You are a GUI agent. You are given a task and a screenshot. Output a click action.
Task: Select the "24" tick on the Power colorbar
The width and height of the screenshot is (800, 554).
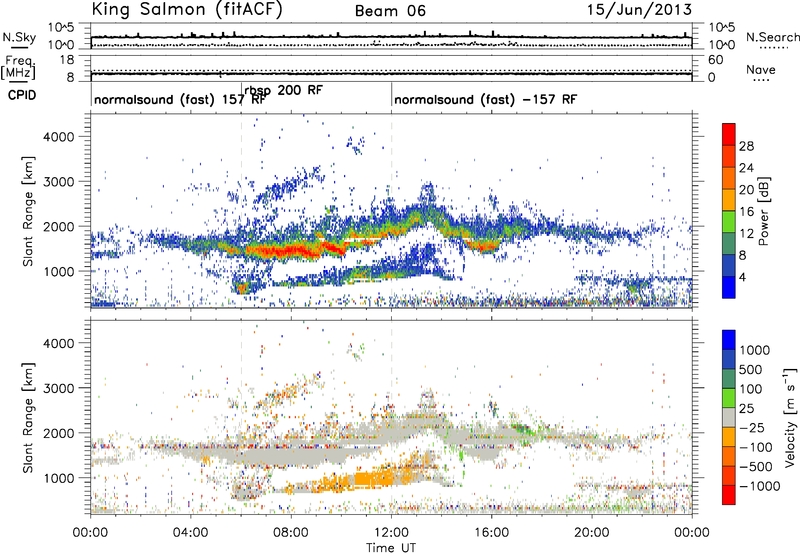pos(746,168)
